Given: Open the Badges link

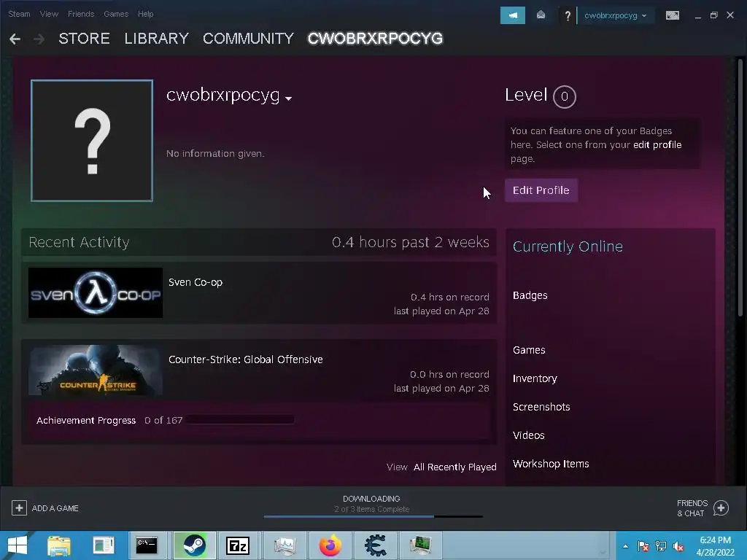Looking at the screenshot, I should click(530, 296).
